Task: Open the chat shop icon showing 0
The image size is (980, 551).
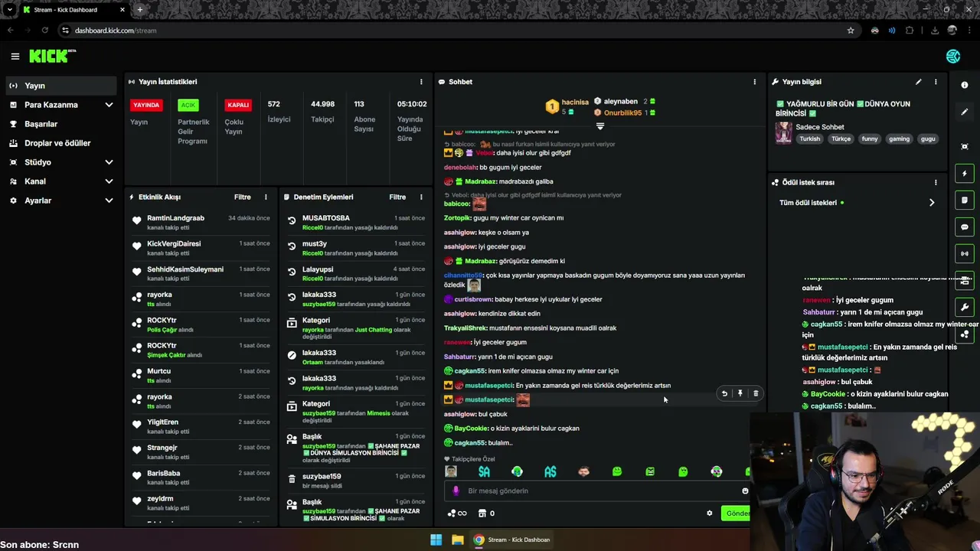Action: 486,514
